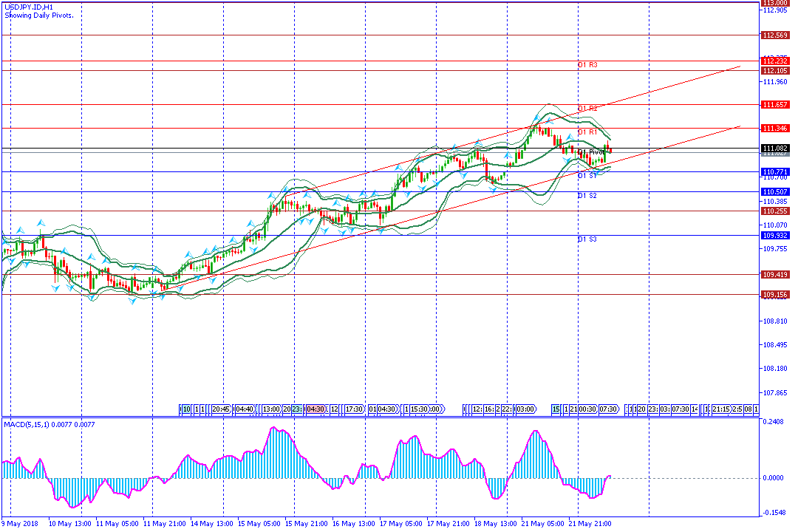Image resolution: width=798 pixels, height=532 pixels.
Task: Click the 20:45 news event marker
Action: (221, 409)
